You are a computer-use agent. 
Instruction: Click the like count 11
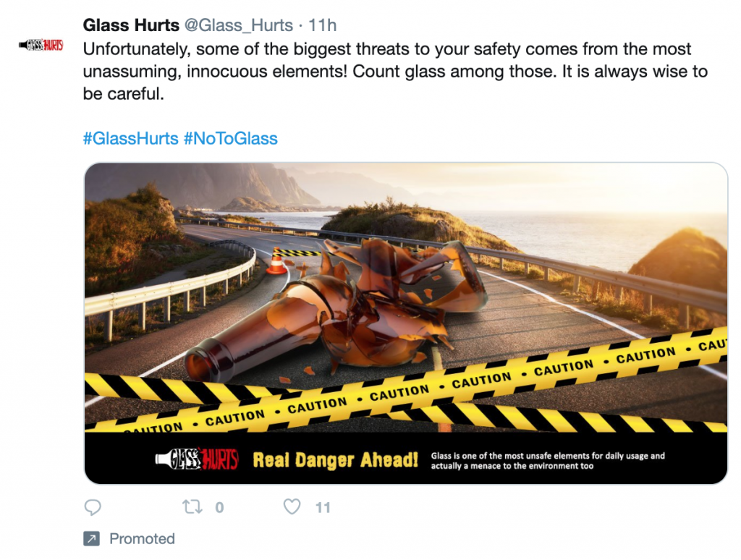click(323, 507)
